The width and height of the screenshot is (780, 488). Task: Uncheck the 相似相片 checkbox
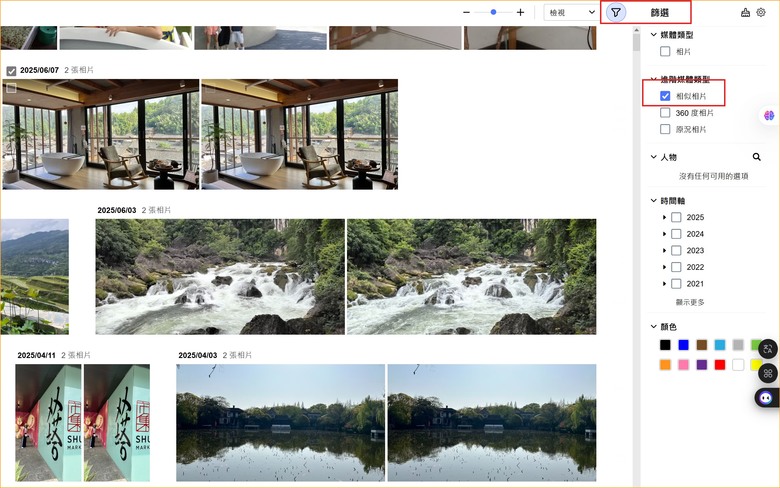pyautogui.click(x=665, y=96)
